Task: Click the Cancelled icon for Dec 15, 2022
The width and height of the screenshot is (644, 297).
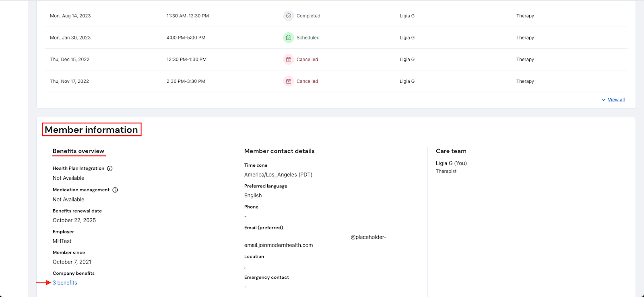Action: click(x=288, y=59)
